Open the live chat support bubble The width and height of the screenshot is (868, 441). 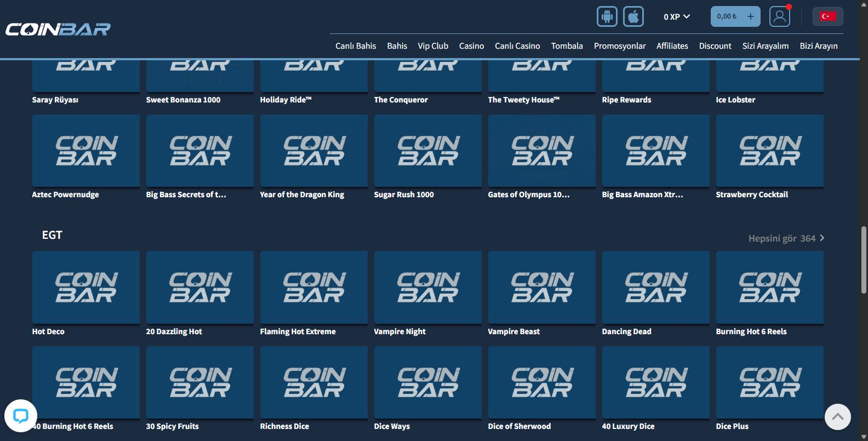click(21, 416)
